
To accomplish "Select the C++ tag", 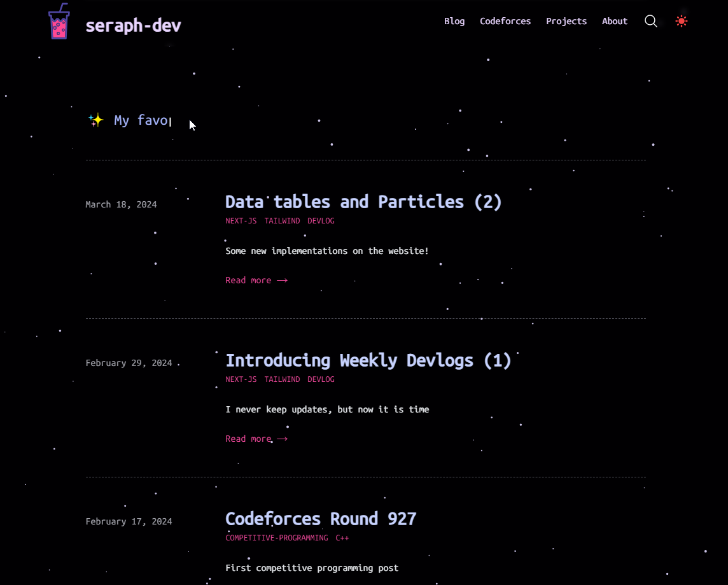I will point(342,538).
